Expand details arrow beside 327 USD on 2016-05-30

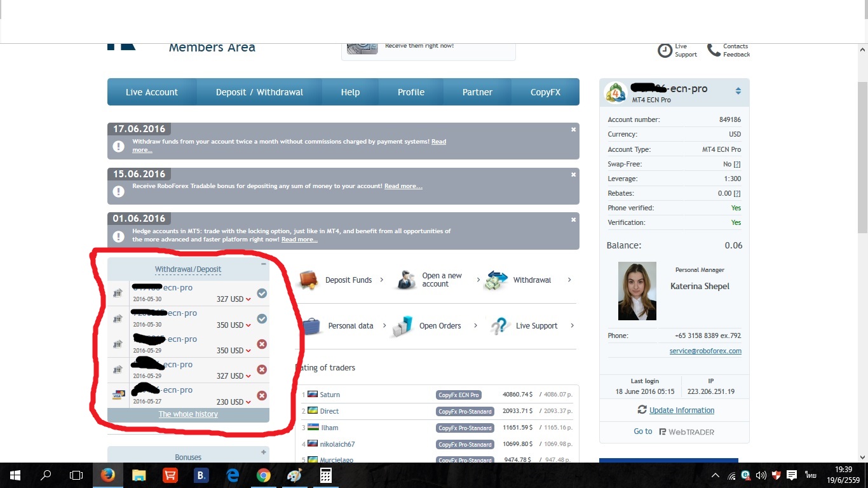pyautogui.click(x=248, y=299)
